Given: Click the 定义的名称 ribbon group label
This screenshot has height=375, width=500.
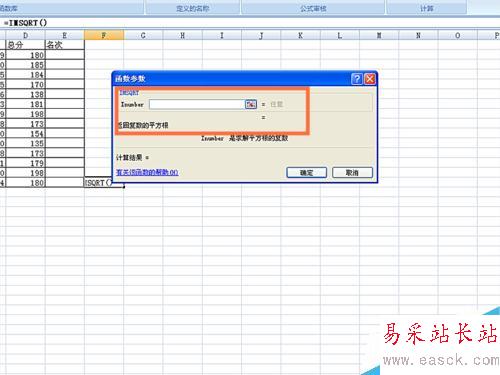Looking at the screenshot, I should 193,8.
